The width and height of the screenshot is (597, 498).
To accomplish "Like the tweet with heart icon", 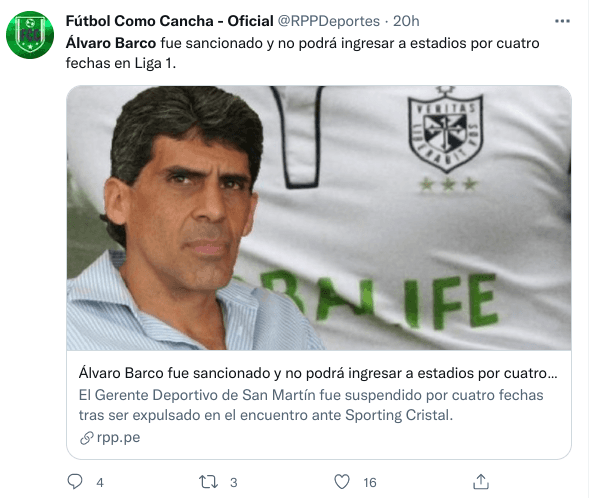I will tap(342, 482).
